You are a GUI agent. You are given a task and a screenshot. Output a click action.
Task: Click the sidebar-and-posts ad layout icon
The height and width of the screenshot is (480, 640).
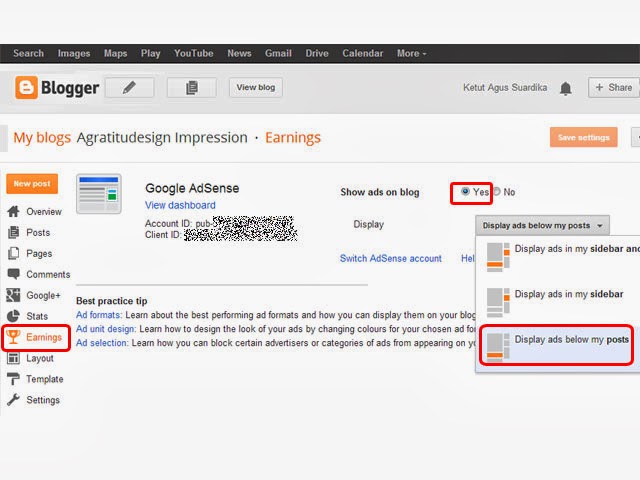(x=498, y=257)
